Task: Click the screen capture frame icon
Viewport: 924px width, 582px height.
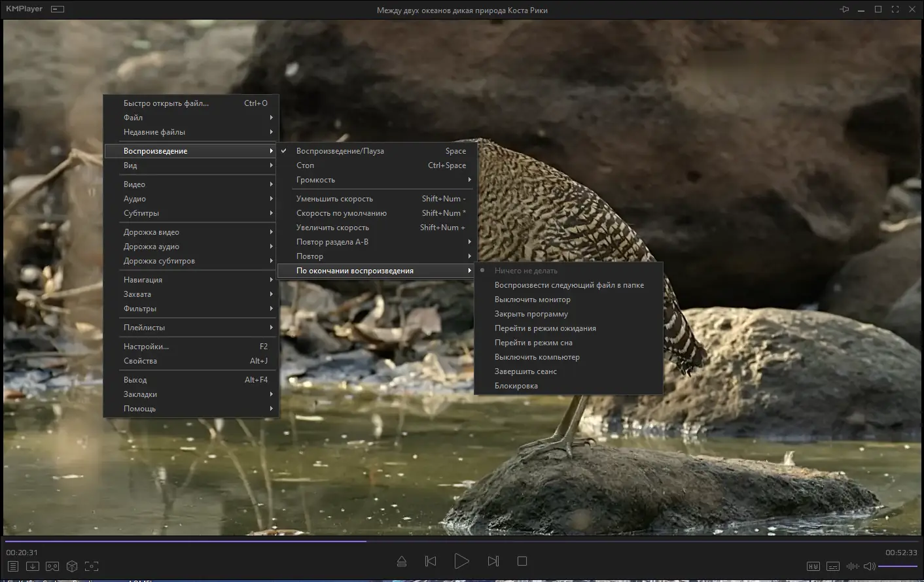Action: (x=92, y=566)
